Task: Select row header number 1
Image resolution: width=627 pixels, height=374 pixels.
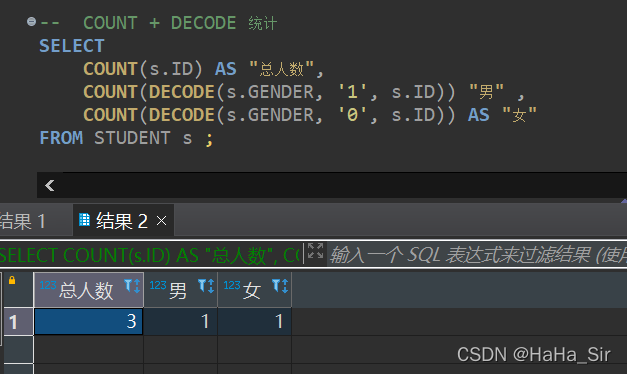Action: click(18, 322)
